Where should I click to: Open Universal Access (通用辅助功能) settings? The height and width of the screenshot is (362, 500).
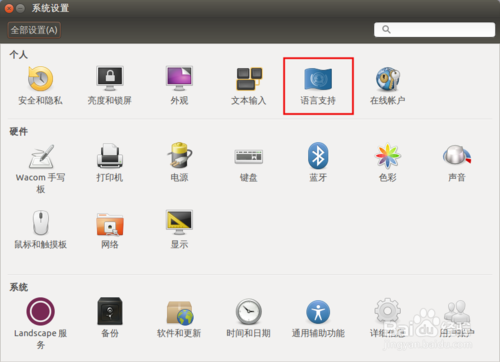point(318,318)
